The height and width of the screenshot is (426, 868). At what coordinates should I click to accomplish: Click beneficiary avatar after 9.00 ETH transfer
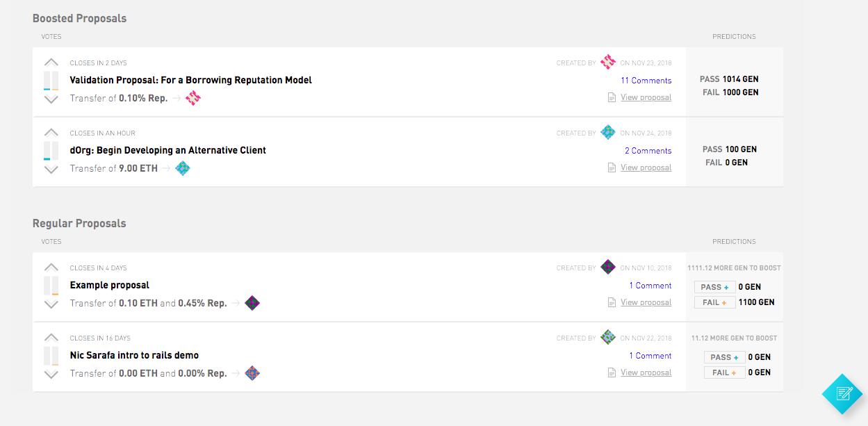pyautogui.click(x=183, y=168)
